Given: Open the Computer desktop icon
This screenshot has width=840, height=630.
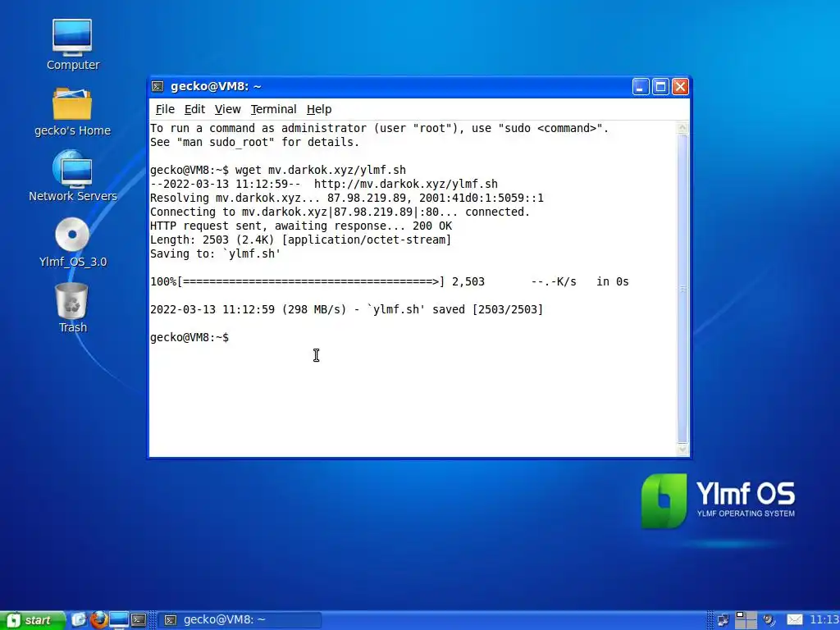Looking at the screenshot, I should 72,45.
